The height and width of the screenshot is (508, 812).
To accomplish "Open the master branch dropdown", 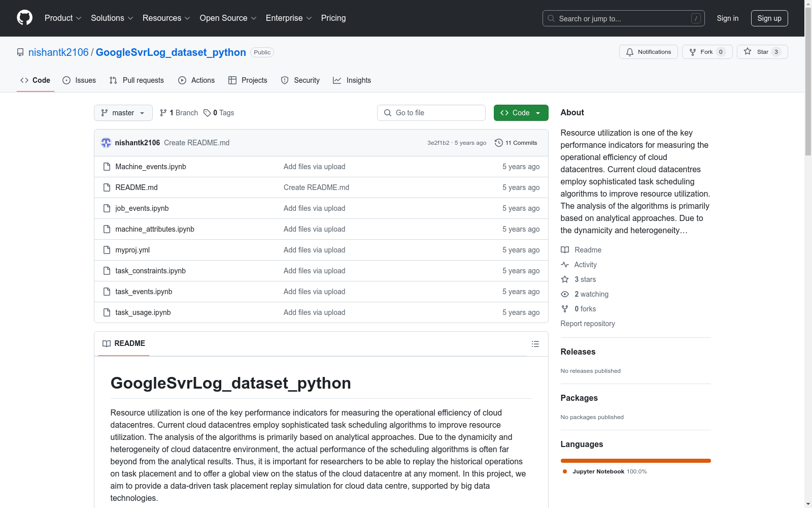I will point(123,113).
